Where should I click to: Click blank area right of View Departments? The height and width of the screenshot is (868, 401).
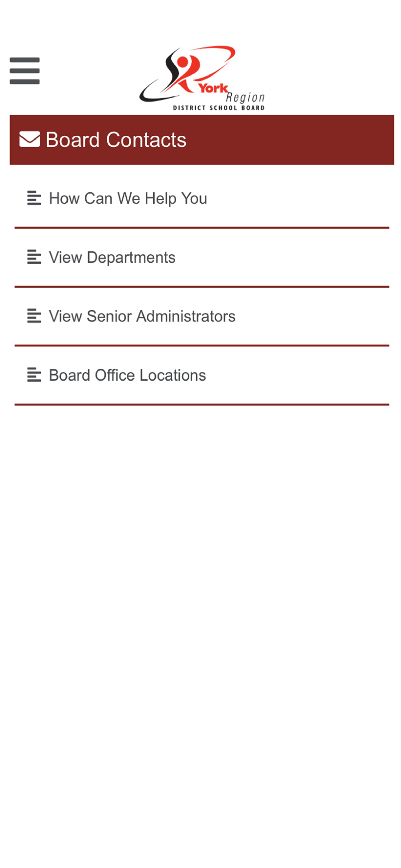pyautogui.click(x=282, y=257)
